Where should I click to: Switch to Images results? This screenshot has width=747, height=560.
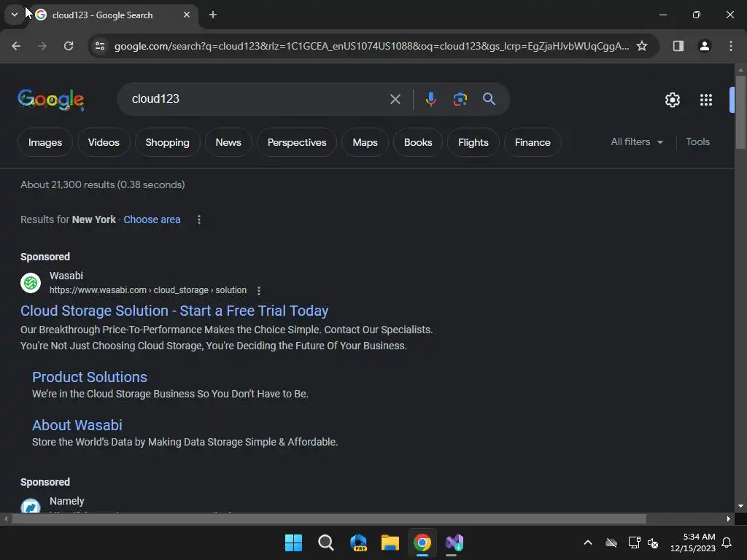point(45,142)
